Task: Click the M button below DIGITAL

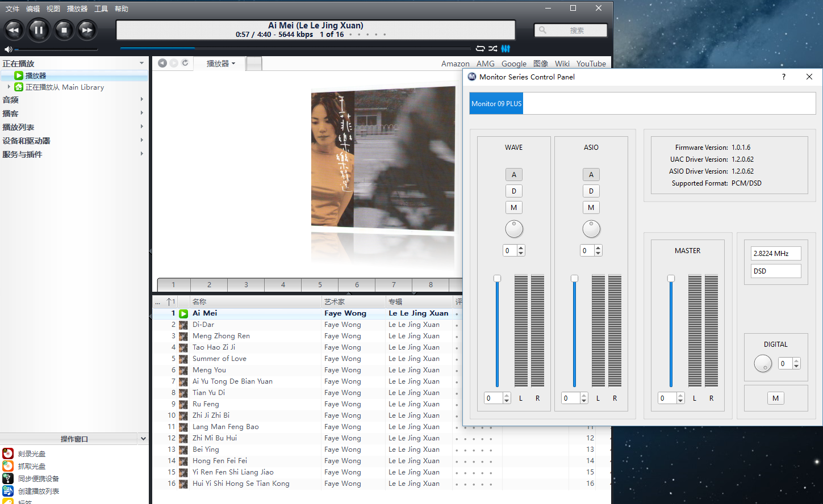Action: [x=775, y=398]
